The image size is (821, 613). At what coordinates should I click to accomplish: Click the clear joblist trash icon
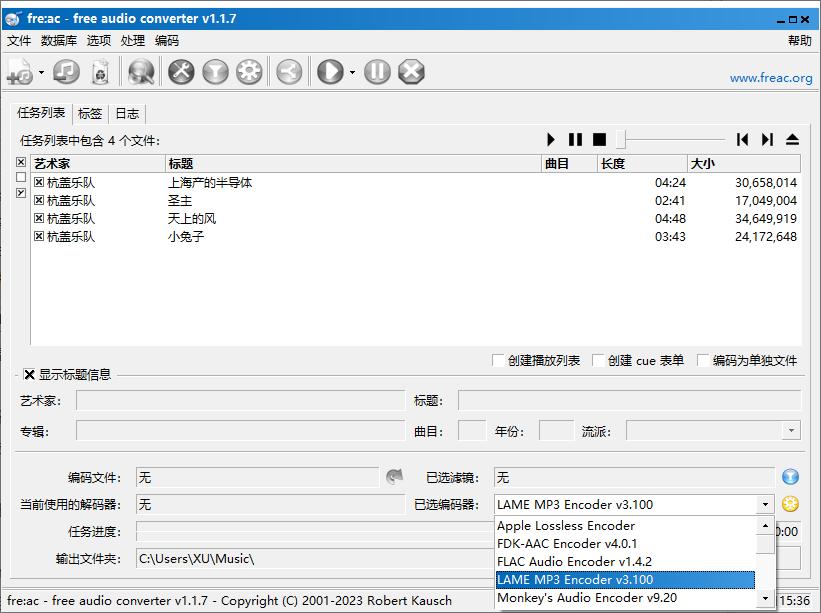point(100,72)
